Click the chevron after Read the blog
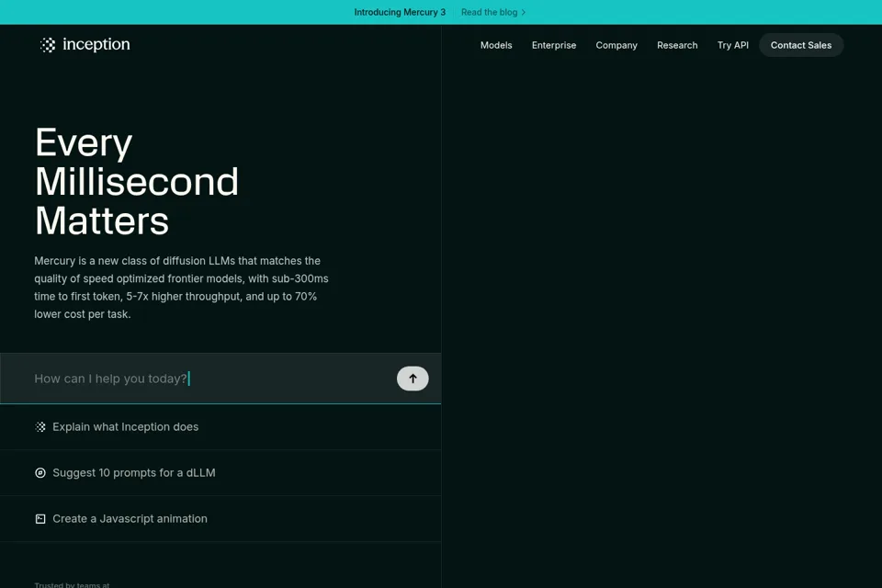 [x=524, y=12]
